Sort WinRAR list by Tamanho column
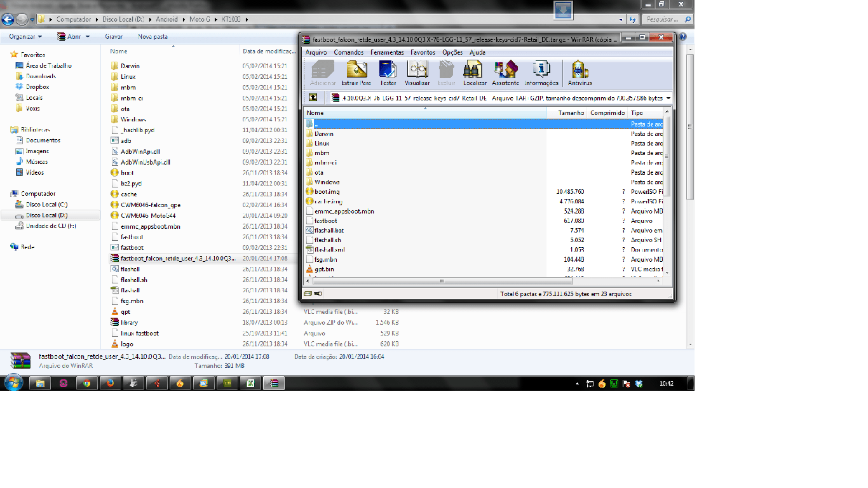 (566, 112)
